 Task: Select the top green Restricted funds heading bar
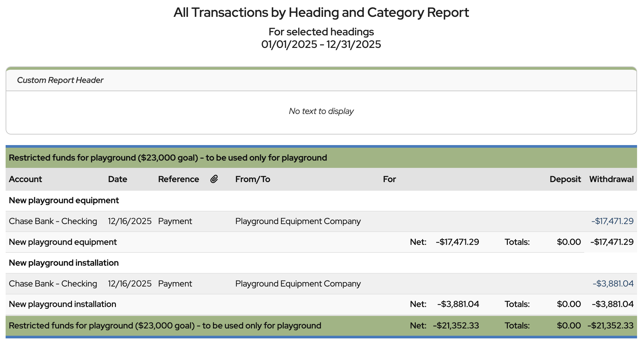(x=168, y=158)
